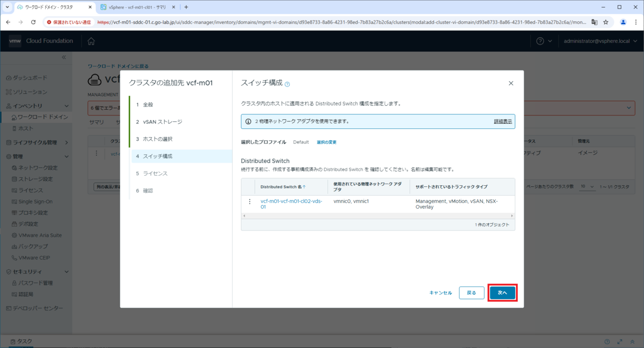This screenshot has height=348, width=644.
Task: Click the horizontal scrollbar in the switch table
Action: 378,215
